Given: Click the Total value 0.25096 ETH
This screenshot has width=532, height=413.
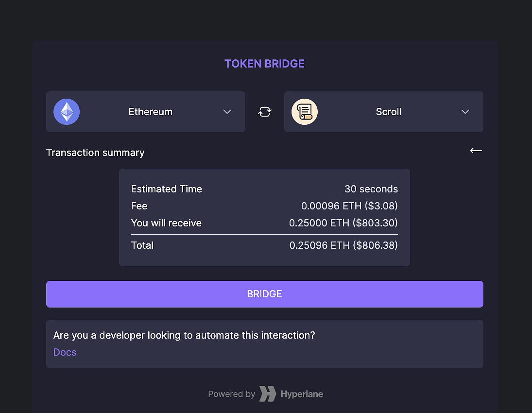Looking at the screenshot, I should 343,245.
